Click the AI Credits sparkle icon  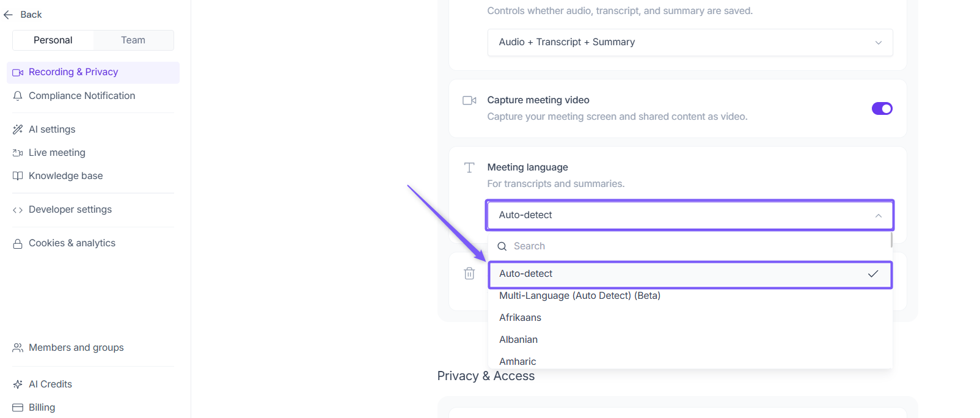[x=18, y=384]
